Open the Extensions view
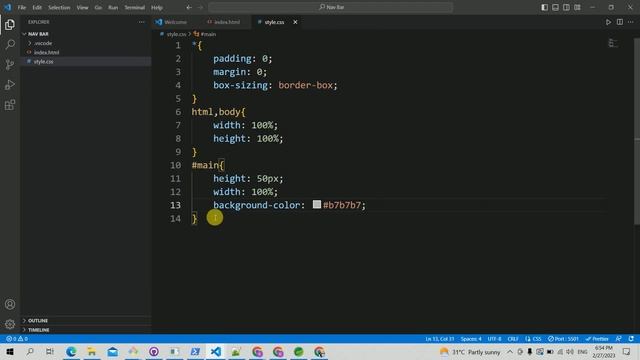640x360 pixels. tap(10, 105)
